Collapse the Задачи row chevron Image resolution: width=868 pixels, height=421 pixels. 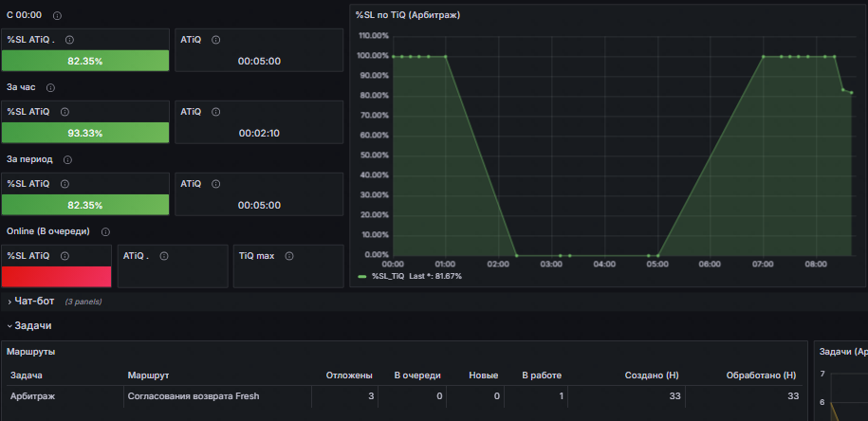click(10, 326)
